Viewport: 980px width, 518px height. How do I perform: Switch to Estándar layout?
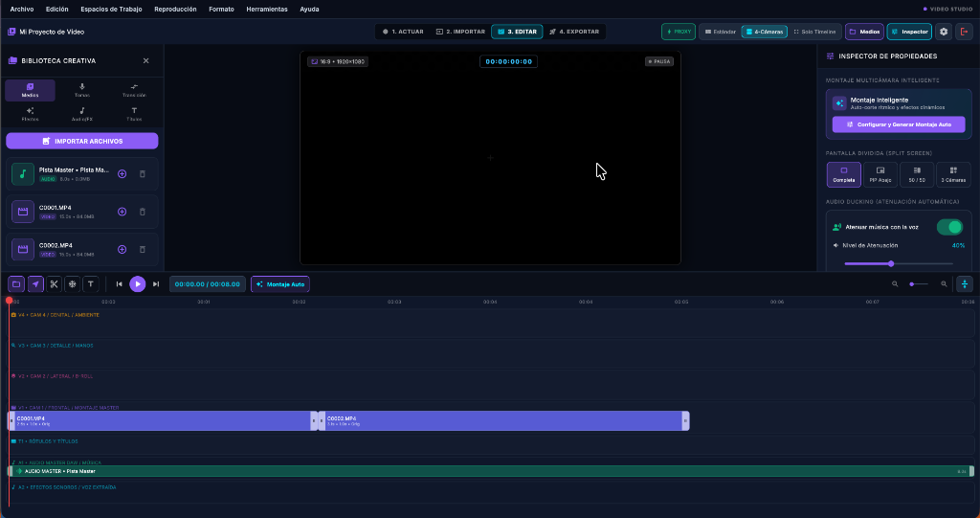720,32
